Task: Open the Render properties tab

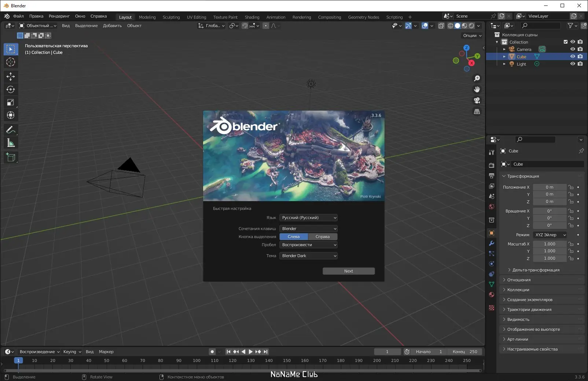Action: click(492, 166)
